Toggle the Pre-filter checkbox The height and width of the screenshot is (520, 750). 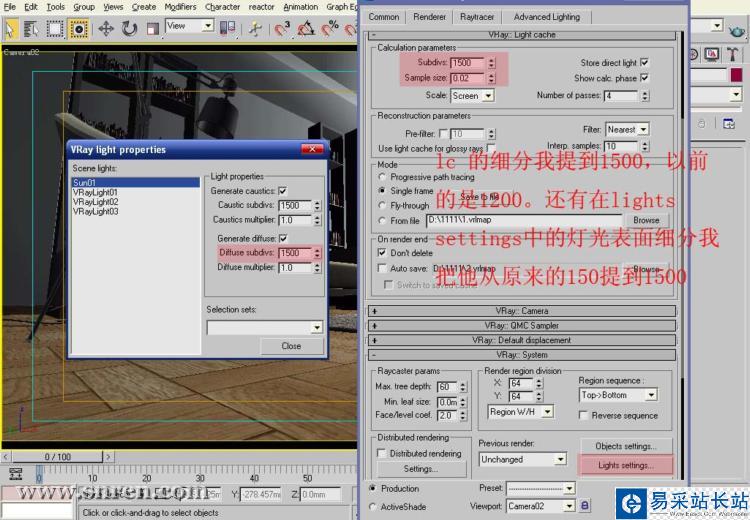pyautogui.click(x=443, y=133)
